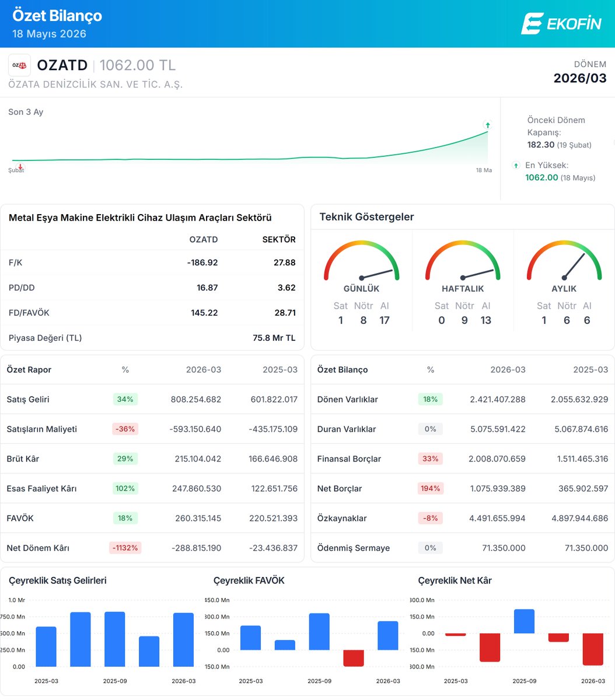Click the green up-arrow marker at the chart peak
Screen dimensions: 615x700
[x=487, y=125]
